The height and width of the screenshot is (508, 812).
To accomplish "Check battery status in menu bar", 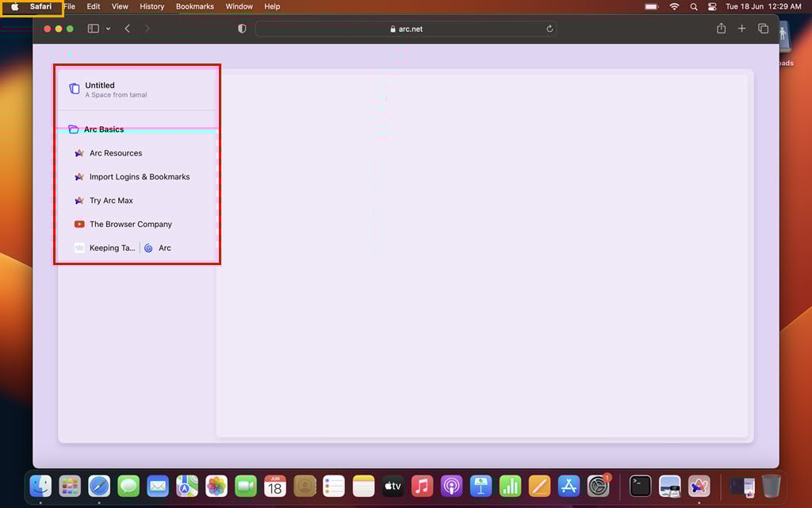I will pyautogui.click(x=652, y=6).
